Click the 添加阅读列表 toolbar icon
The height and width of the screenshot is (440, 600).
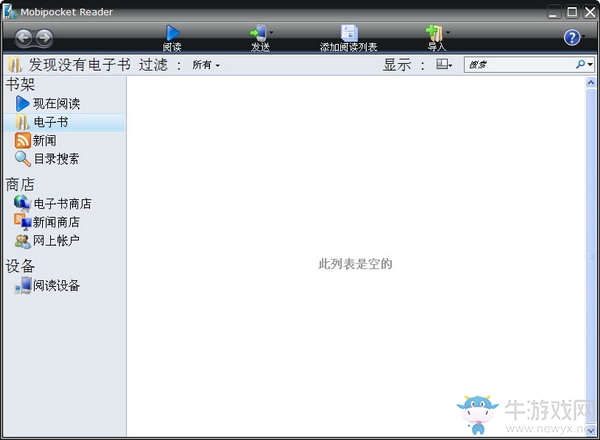(349, 33)
